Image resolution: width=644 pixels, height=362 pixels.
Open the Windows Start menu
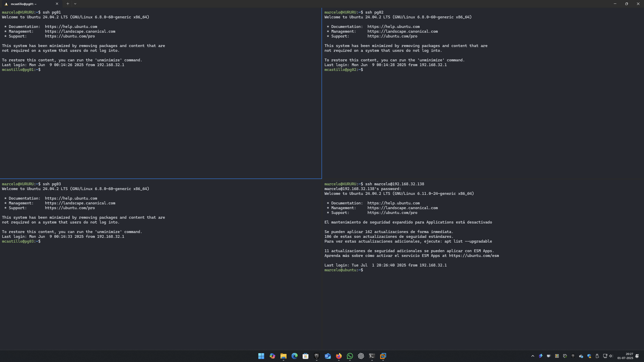tap(261, 356)
